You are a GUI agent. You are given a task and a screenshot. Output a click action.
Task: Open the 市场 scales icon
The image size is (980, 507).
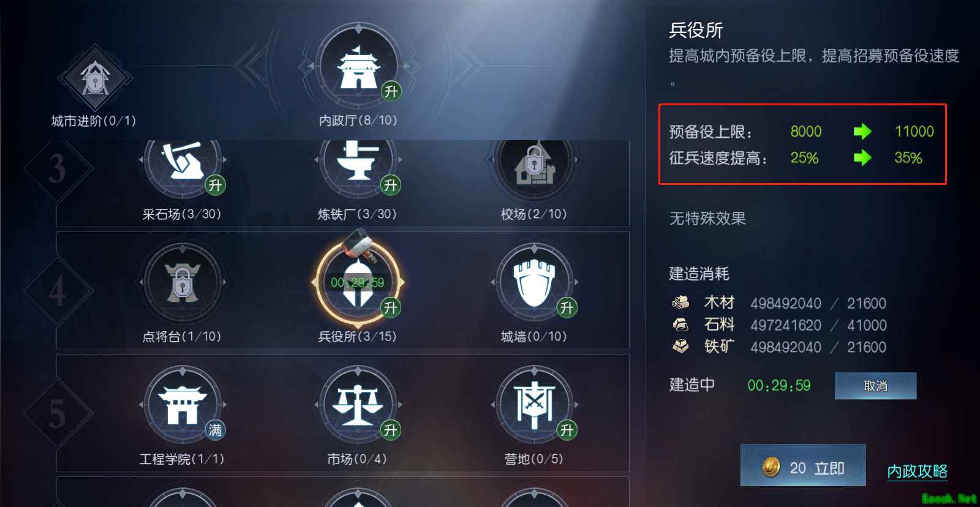(x=358, y=405)
